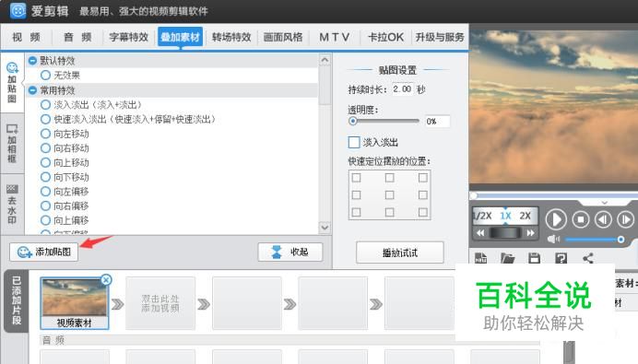The image size is (638, 364).
Task: Enable the 淡入淡出 checkbox
Action: pos(354,142)
